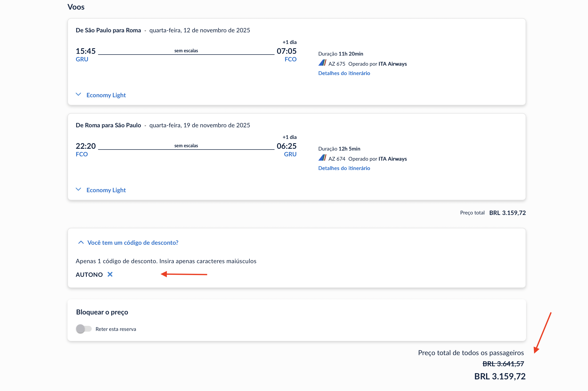Toggle the Reter esta reserva switch
This screenshot has width=588, height=391.
[x=84, y=329]
